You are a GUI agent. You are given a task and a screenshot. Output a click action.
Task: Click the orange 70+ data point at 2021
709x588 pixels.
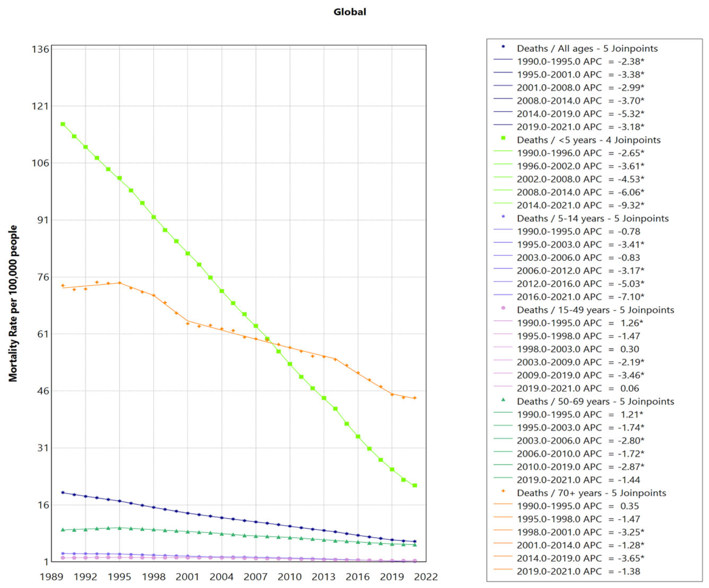coord(415,398)
